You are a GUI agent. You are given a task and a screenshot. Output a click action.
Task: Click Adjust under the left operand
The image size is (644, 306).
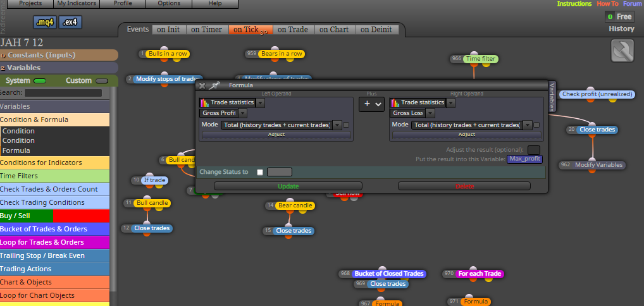276,135
